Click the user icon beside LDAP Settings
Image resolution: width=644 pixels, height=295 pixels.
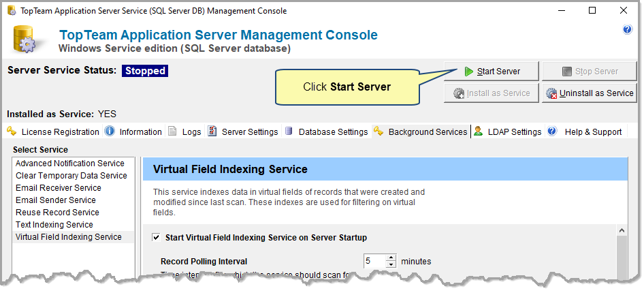click(478, 131)
